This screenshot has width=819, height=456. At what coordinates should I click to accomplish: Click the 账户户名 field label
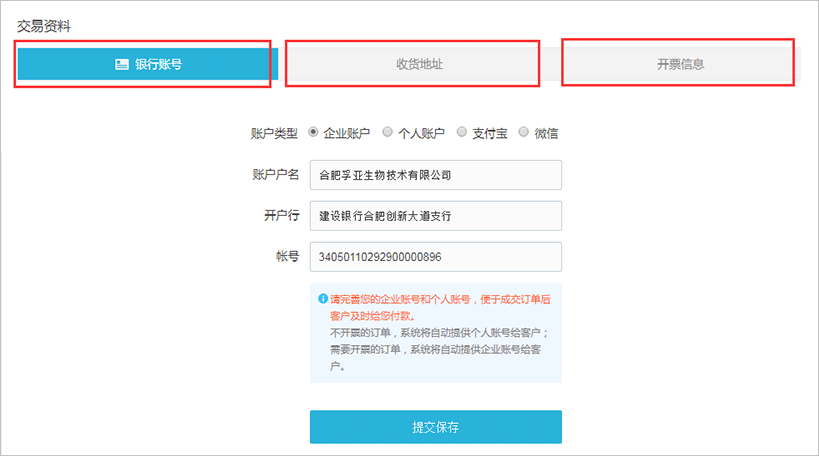(x=276, y=174)
